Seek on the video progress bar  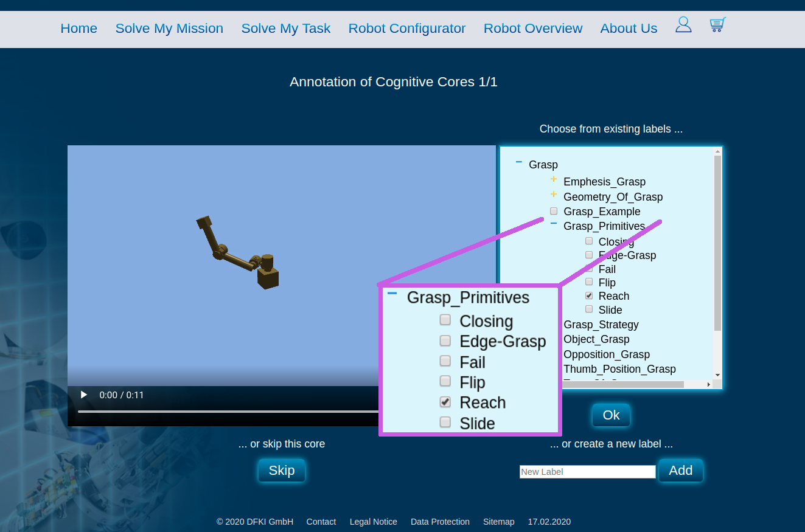228,412
